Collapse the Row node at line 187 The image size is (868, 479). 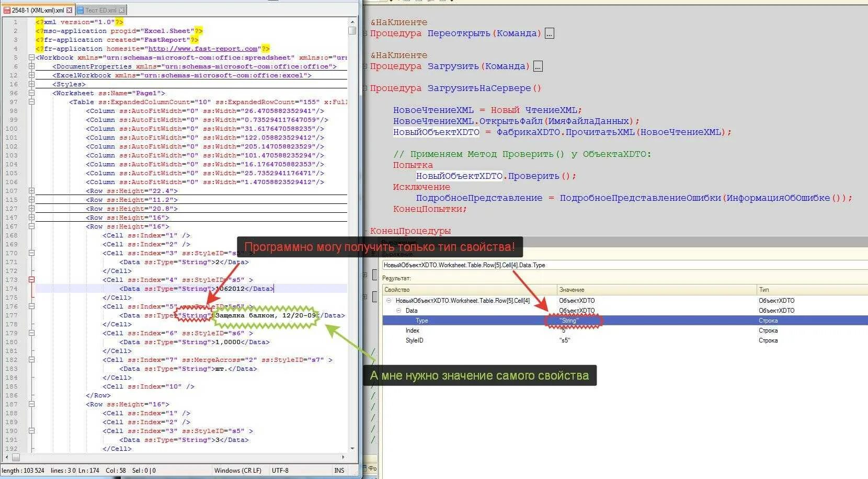[31, 404]
